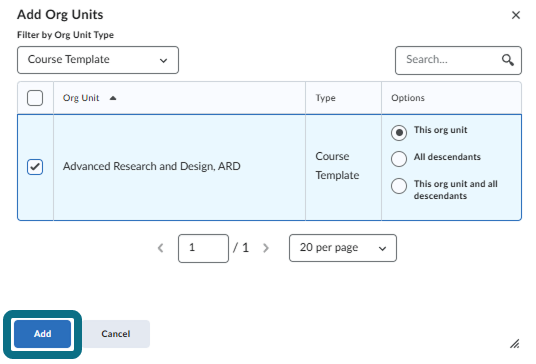The image size is (536, 364).
Task: Click the Add button
Action: pyautogui.click(x=42, y=334)
